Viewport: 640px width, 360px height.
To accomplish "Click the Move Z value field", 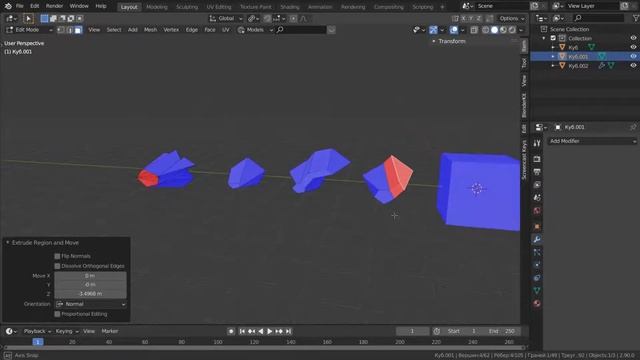I will (91, 294).
